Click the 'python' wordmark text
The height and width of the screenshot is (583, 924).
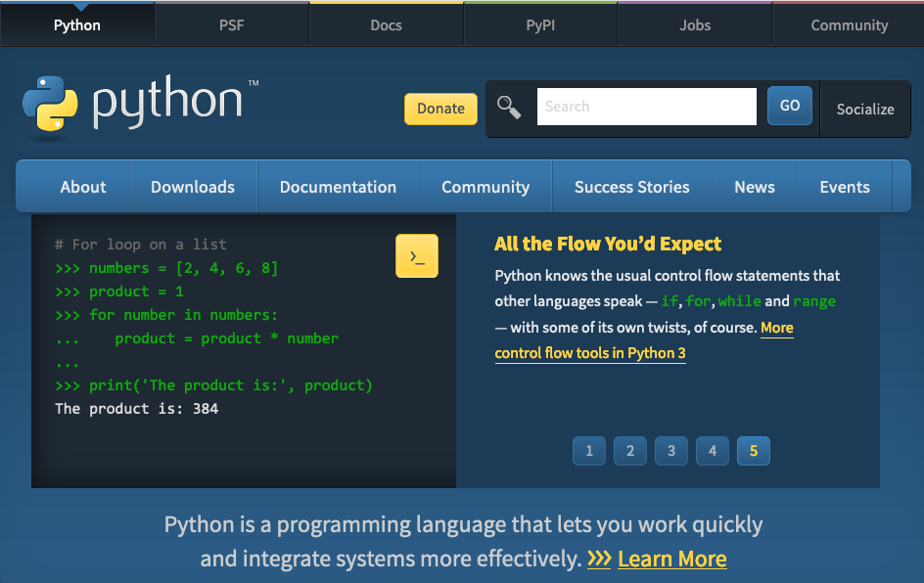(x=167, y=102)
